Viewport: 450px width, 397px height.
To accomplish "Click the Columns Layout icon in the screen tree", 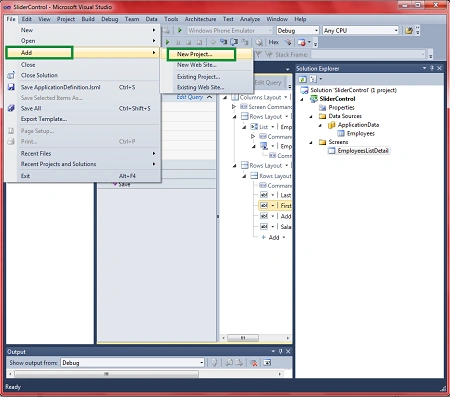I will pos(235,97).
